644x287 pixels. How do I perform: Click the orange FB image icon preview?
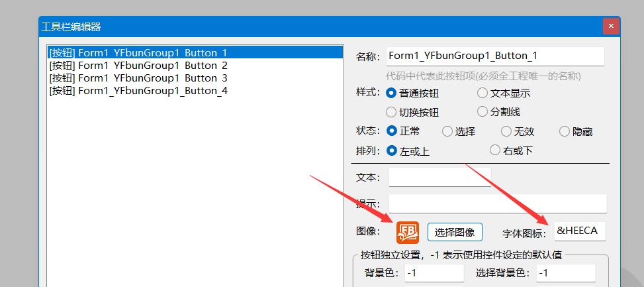point(408,232)
